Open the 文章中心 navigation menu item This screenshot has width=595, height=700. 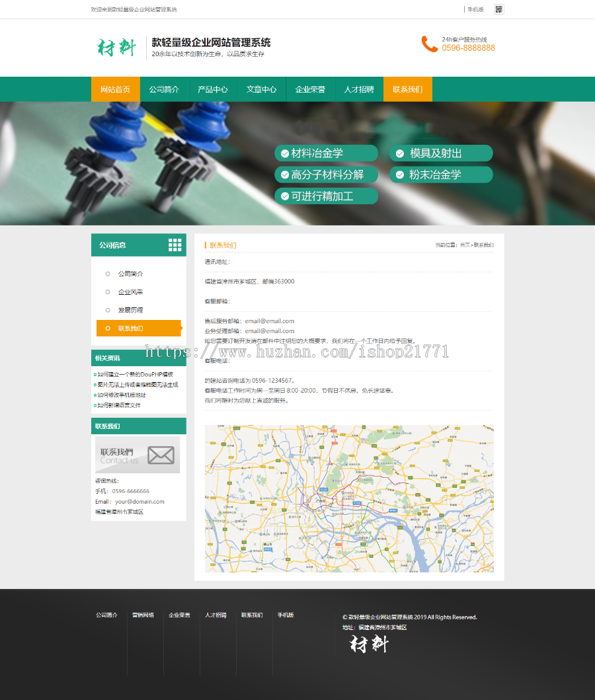(261, 89)
